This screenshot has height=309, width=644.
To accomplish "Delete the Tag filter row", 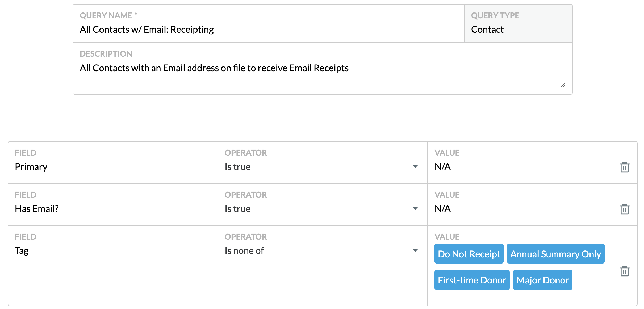I will click(x=624, y=271).
